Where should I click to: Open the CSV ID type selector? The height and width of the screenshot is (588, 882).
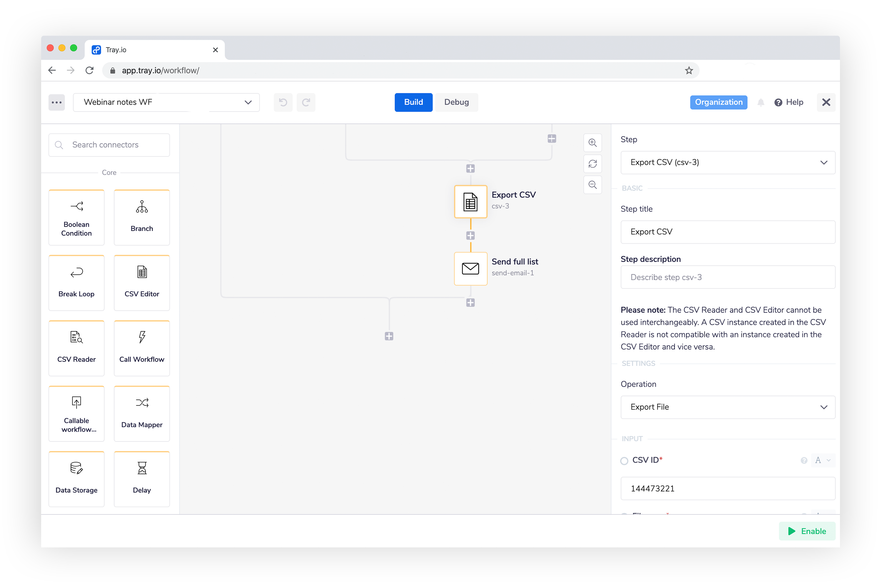823,460
